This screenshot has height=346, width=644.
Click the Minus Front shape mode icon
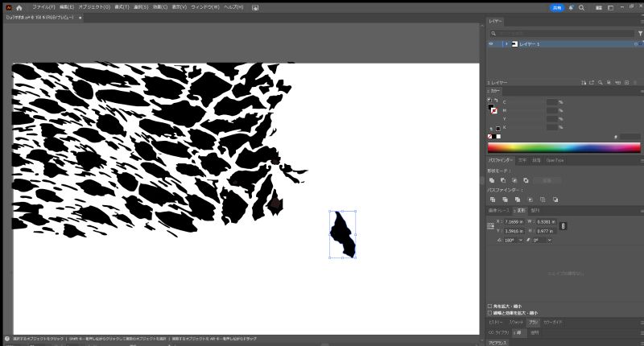pos(502,180)
